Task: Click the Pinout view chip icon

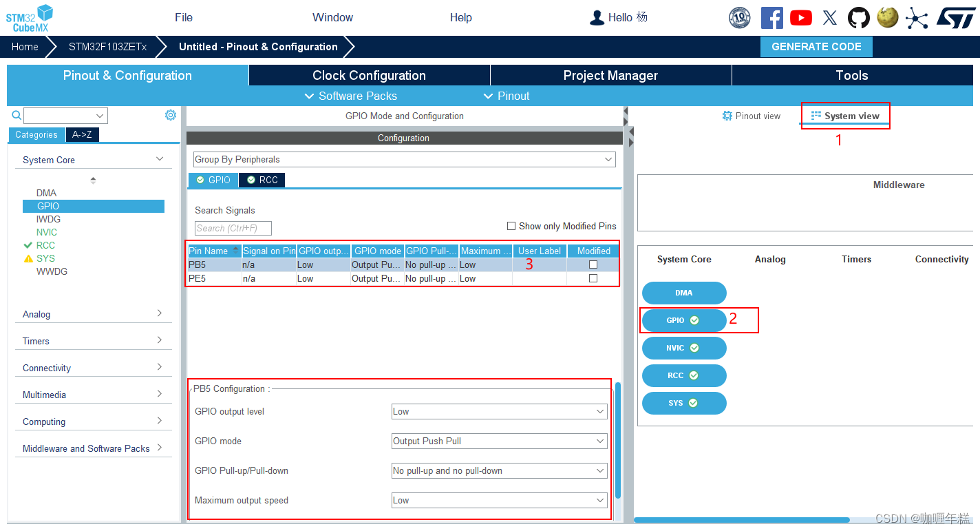Action: tap(727, 116)
